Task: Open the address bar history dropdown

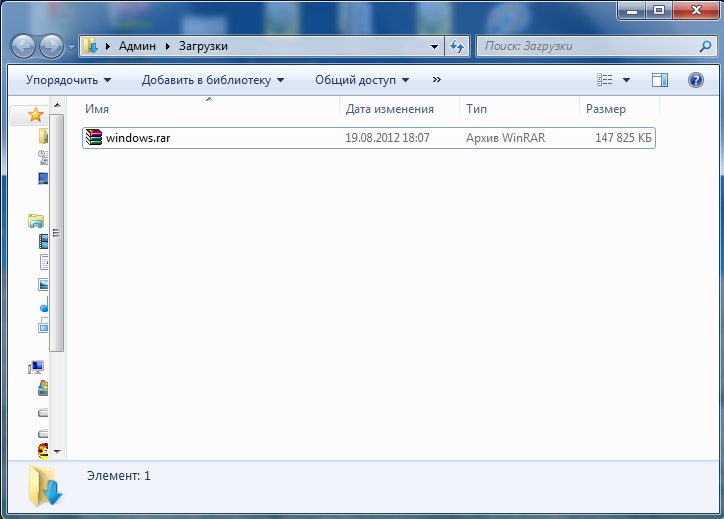Action: 434,47
